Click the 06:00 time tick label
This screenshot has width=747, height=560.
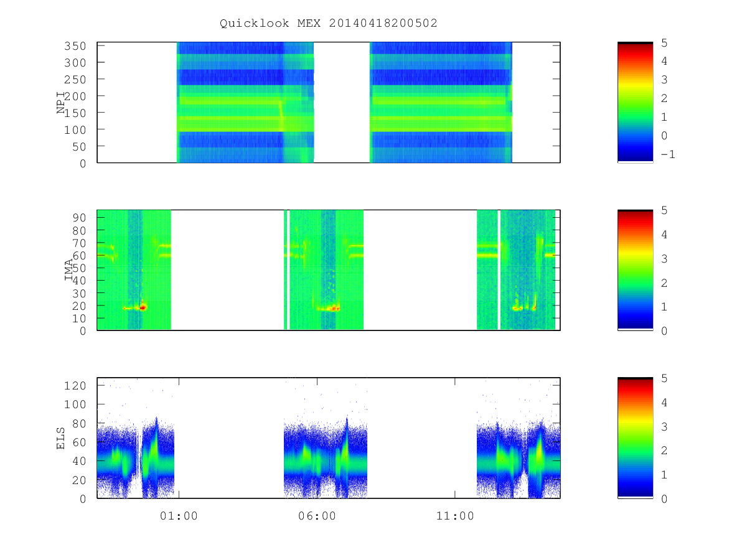pyautogui.click(x=317, y=516)
